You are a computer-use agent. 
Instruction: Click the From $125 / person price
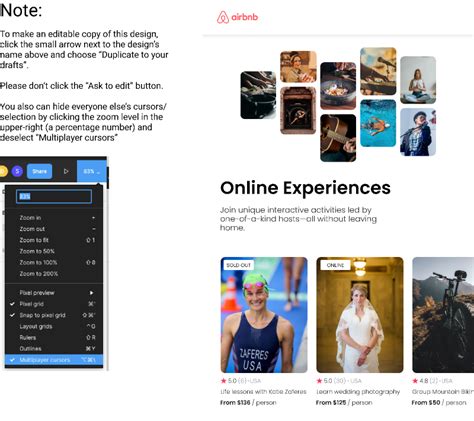click(344, 403)
